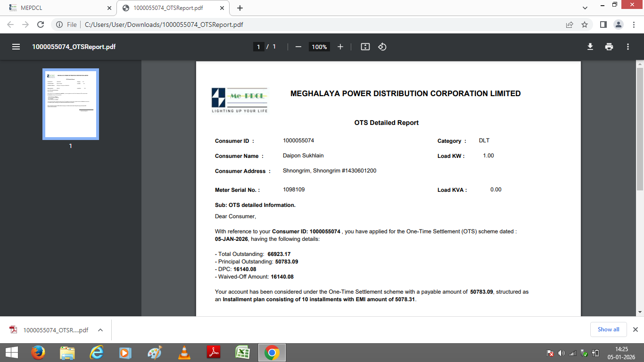The height and width of the screenshot is (362, 644).
Task: Click the network signal tray icon
Action: [573, 353]
